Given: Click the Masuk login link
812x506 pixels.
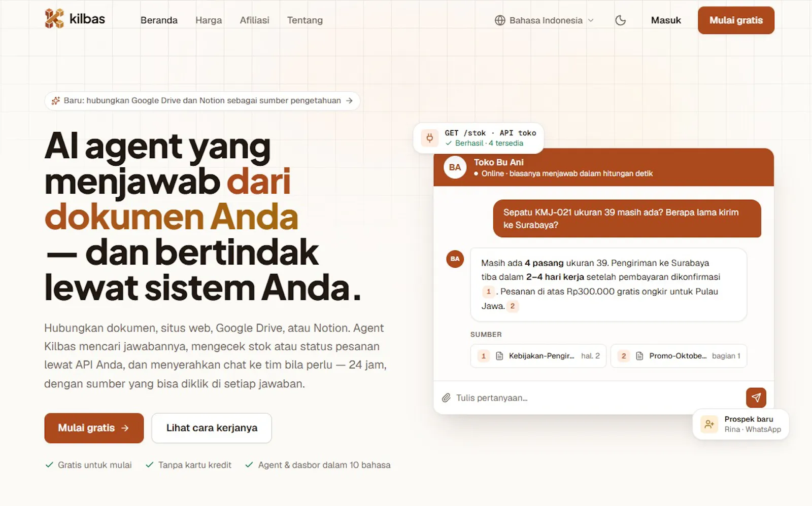Looking at the screenshot, I should 666,20.
